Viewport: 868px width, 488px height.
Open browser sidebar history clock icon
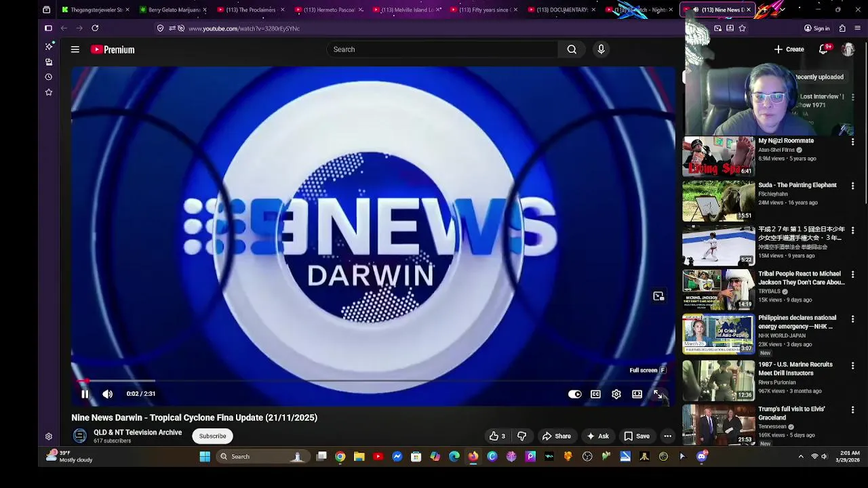click(x=49, y=77)
